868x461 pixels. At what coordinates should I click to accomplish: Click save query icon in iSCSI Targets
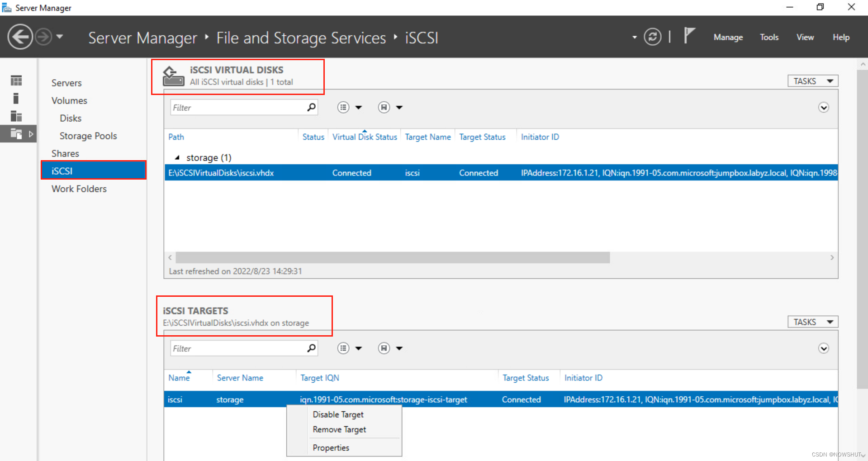point(384,348)
